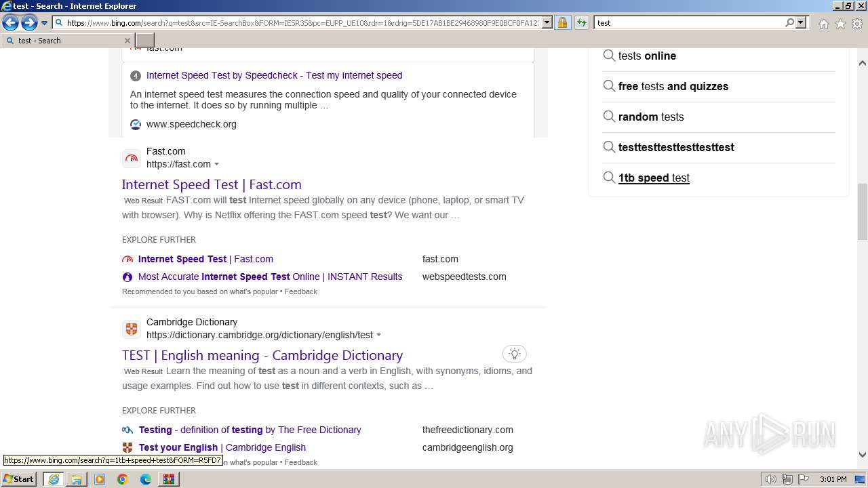The height and width of the screenshot is (488, 868).
Task: Open the Favorites star icon
Action: click(840, 24)
